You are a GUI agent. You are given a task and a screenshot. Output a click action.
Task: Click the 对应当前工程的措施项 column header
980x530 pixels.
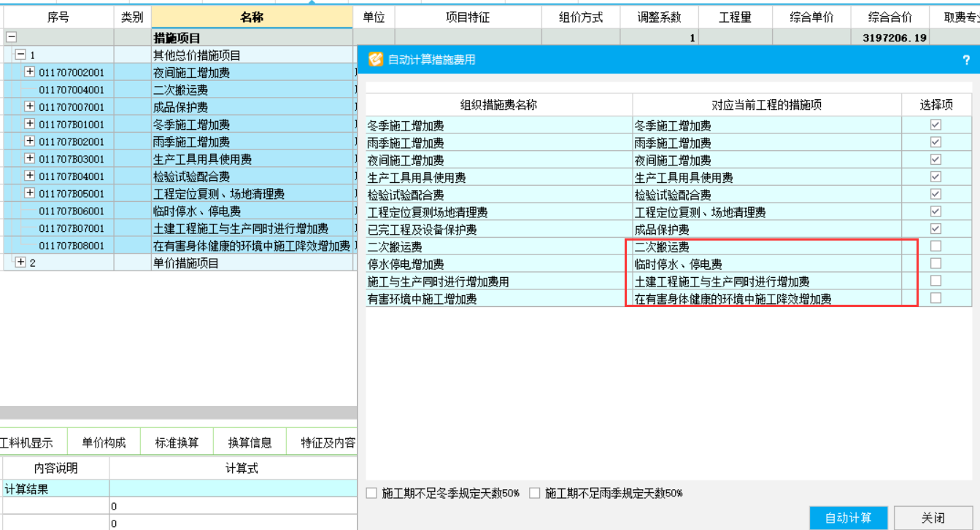(766, 105)
